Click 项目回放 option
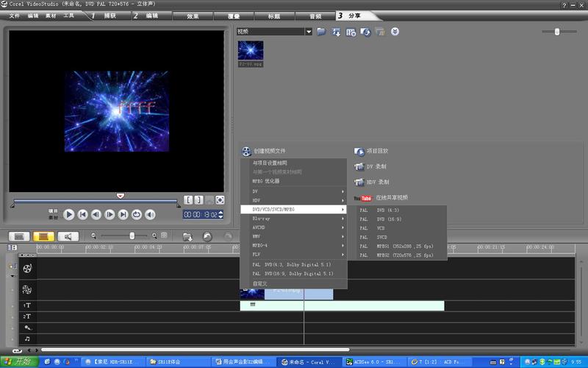Viewport: 588px width, 368px height. pos(371,151)
